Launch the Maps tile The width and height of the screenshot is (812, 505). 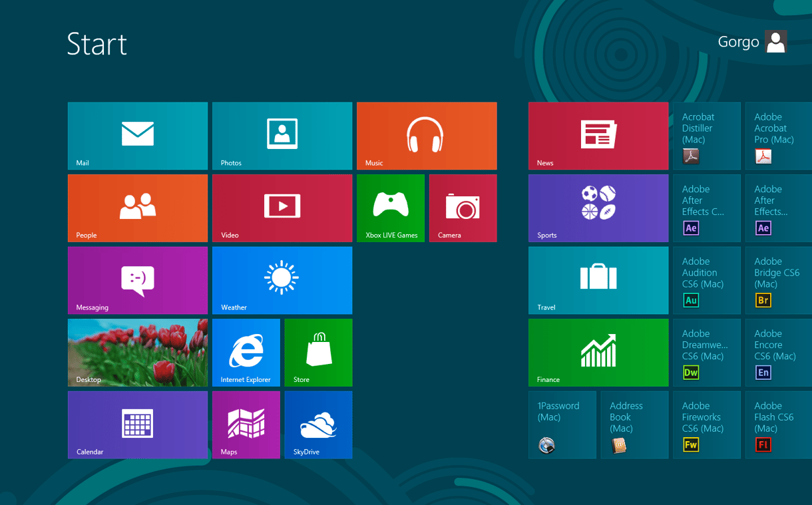tap(246, 424)
